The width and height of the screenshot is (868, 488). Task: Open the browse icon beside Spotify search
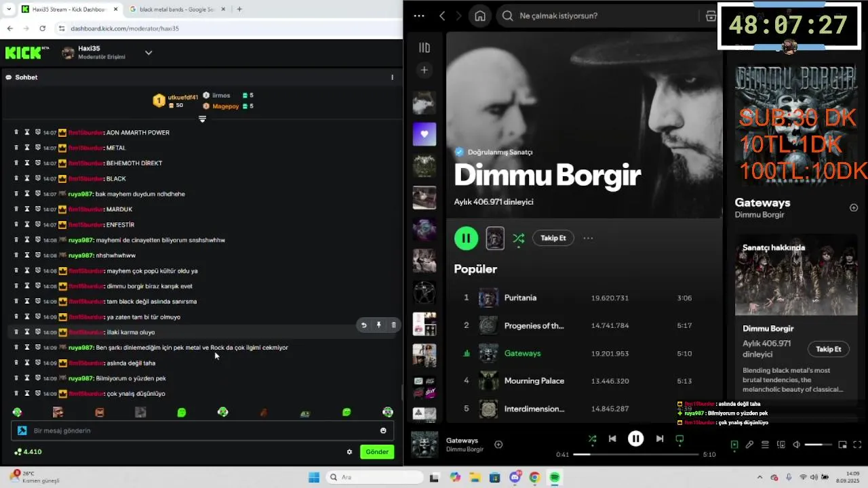(711, 16)
